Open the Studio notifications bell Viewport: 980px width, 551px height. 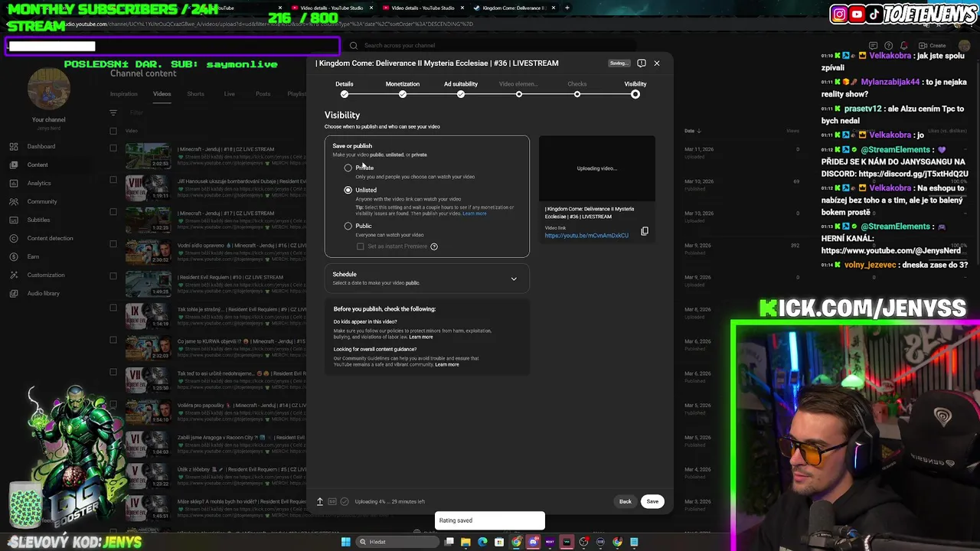904,45
